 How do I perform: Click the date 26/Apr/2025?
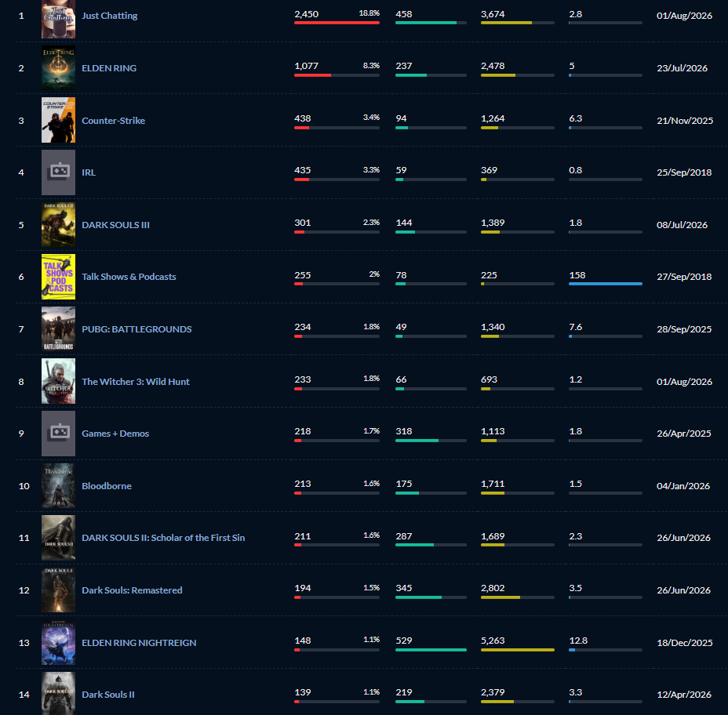(x=684, y=434)
